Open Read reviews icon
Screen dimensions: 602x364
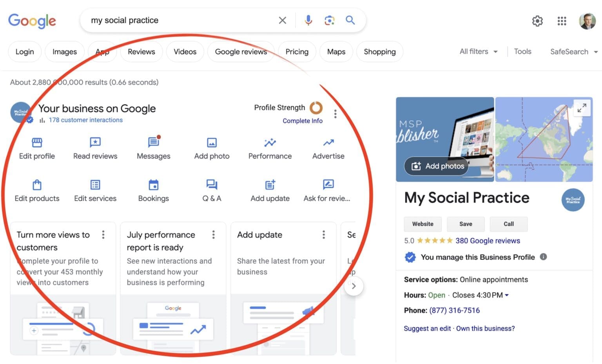95,142
